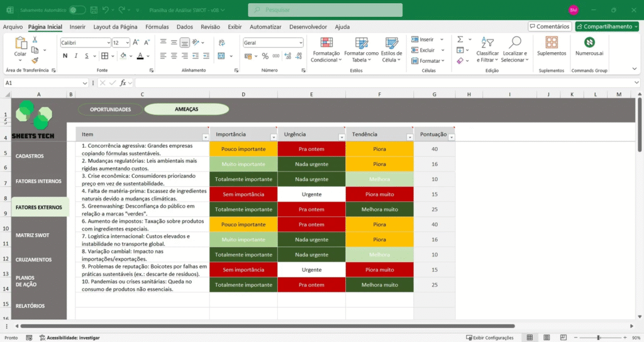Screen dimensions: 644x342
Task: Click the AutoSum sigma icon
Action: click(x=460, y=39)
